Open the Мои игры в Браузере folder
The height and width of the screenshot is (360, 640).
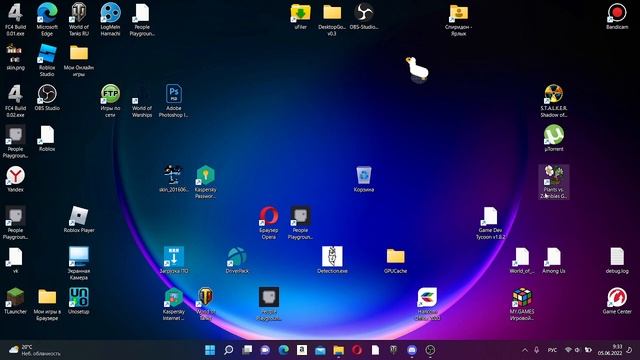(x=47, y=303)
